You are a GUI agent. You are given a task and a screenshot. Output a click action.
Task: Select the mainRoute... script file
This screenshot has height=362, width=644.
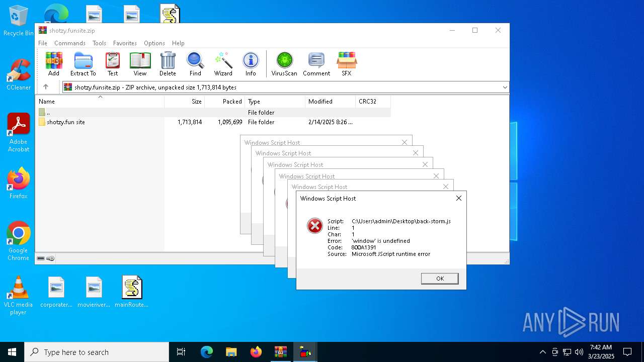pyautogui.click(x=132, y=292)
